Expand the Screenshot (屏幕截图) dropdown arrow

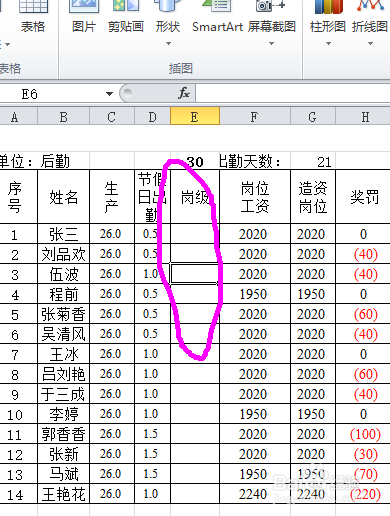pos(272,43)
